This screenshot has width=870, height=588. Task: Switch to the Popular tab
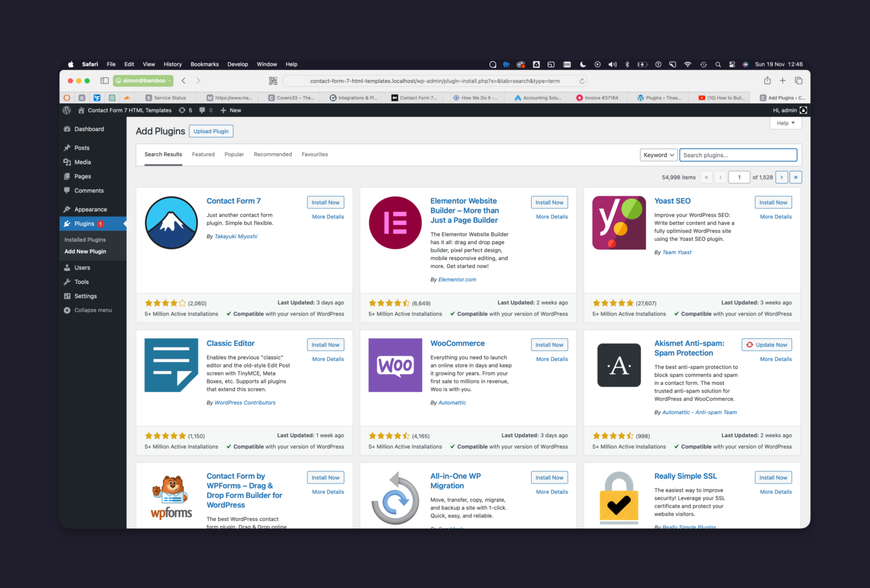(x=234, y=155)
